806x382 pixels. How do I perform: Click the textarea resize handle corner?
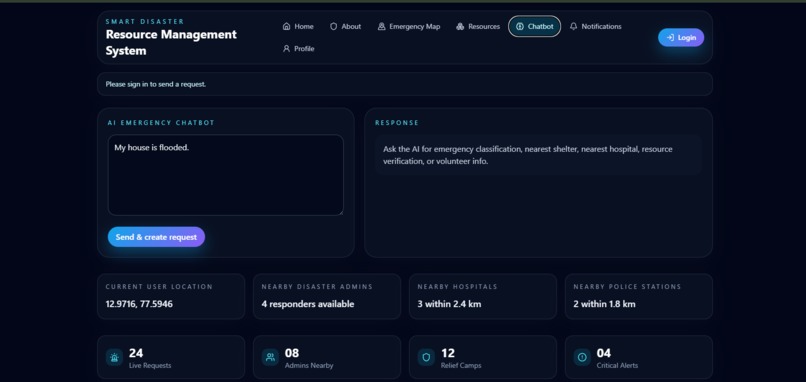[x=340, y=212]
